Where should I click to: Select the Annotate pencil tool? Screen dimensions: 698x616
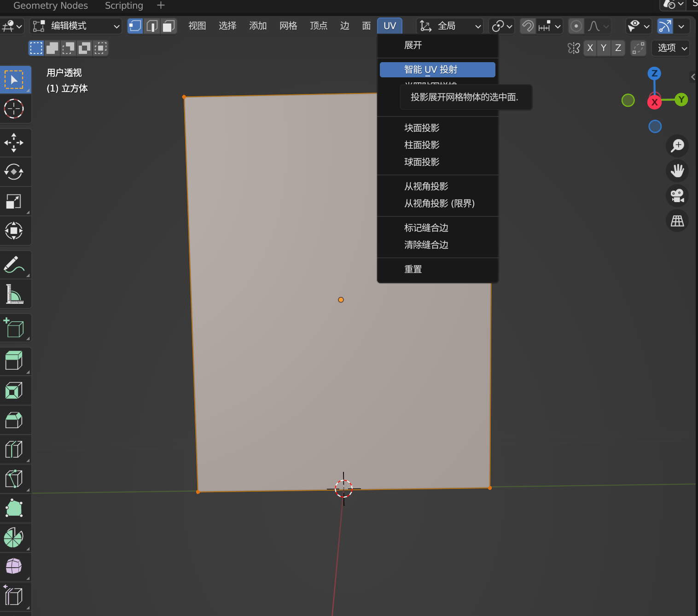(14, 265)
